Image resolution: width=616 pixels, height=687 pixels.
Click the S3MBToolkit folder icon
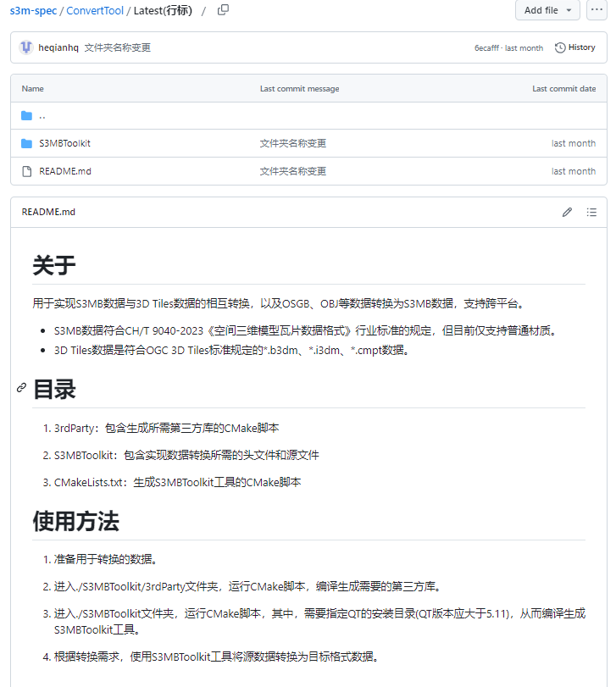click(27, 143)
